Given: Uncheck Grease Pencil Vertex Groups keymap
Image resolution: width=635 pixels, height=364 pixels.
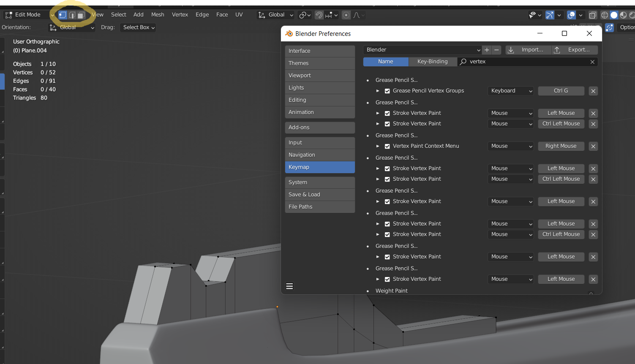Looking at the screenshot, I should click(x=387, y=91).
